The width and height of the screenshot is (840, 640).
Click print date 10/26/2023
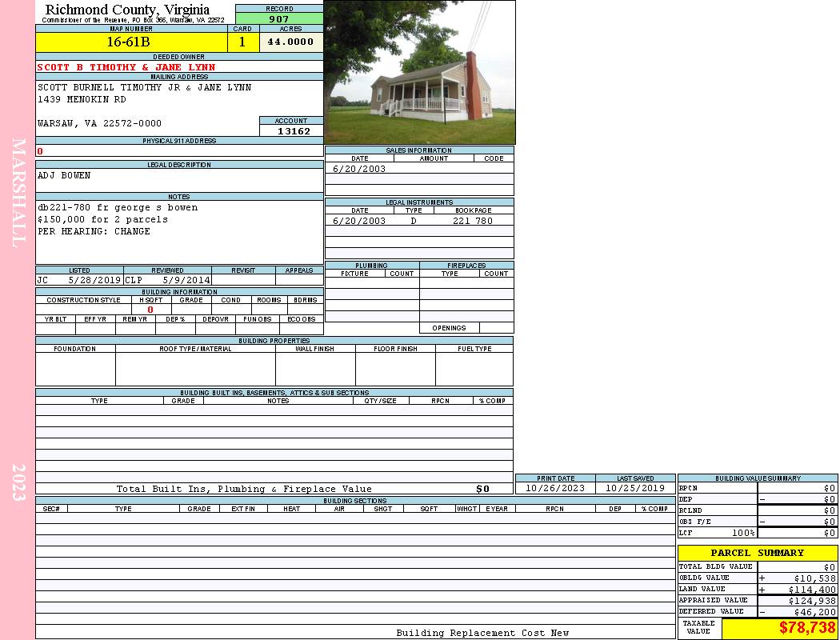coord(555,489)
